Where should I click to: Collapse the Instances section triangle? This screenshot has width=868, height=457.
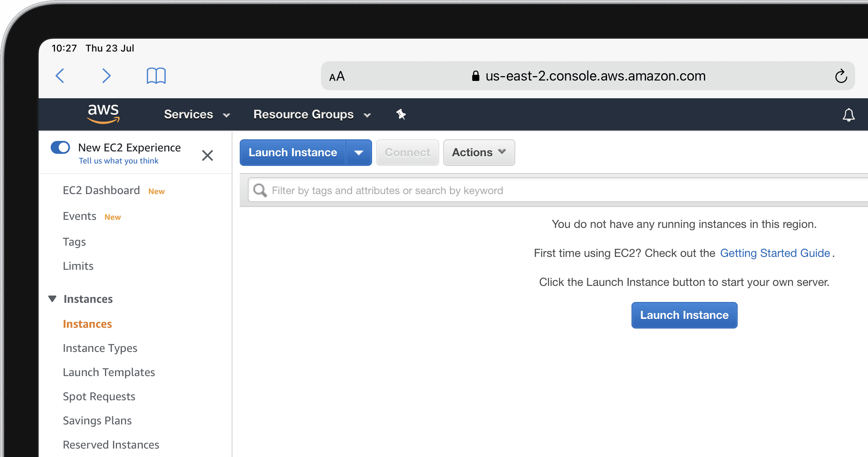pos(52,299)
